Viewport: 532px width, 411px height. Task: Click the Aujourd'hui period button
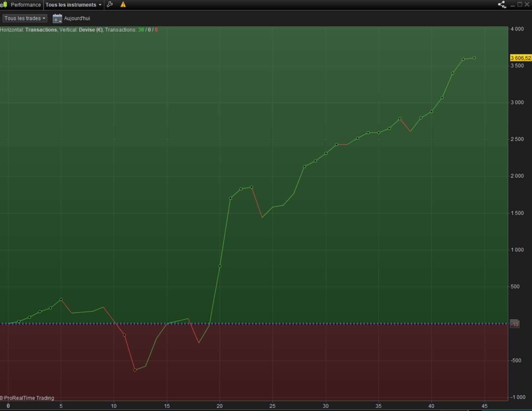[x=77, y=18]
